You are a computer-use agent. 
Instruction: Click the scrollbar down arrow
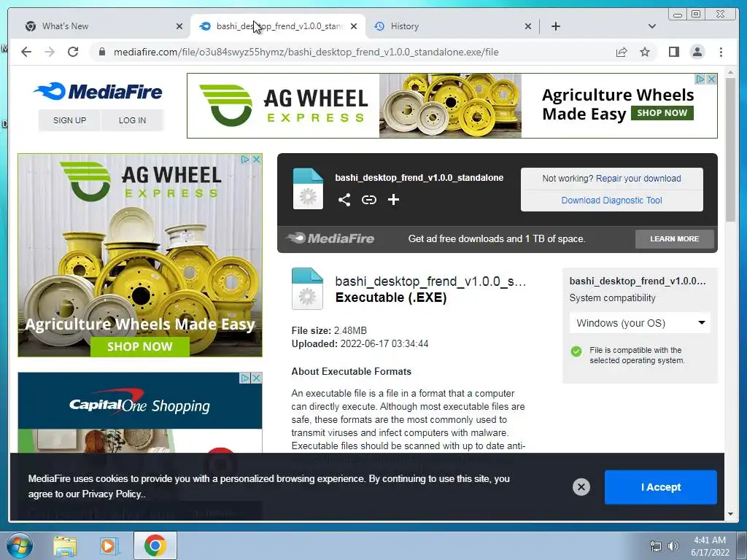730,514
